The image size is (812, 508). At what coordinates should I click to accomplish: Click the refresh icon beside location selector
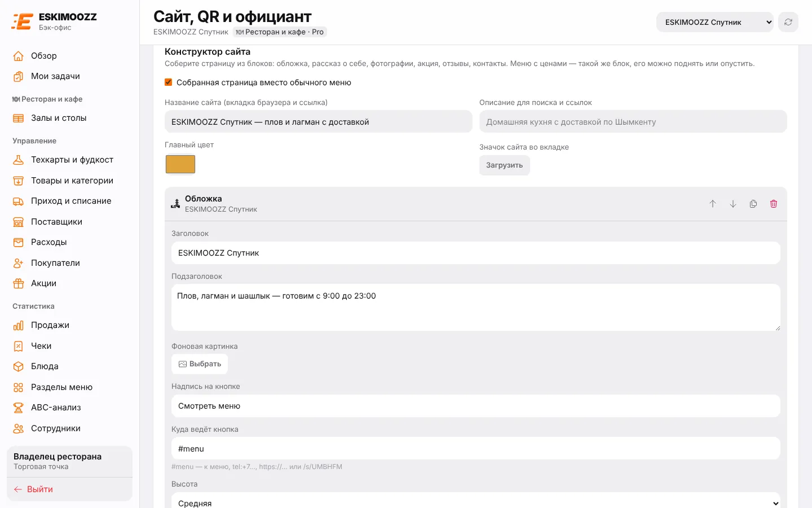(788, 22)
